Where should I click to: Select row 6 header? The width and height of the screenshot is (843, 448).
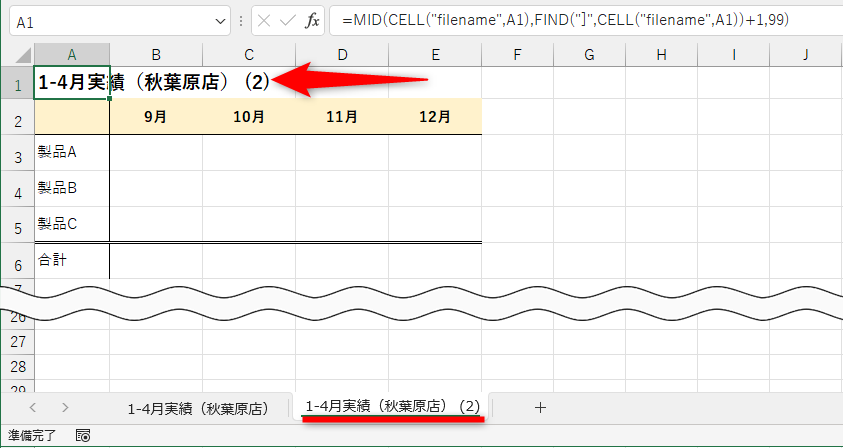18,261
